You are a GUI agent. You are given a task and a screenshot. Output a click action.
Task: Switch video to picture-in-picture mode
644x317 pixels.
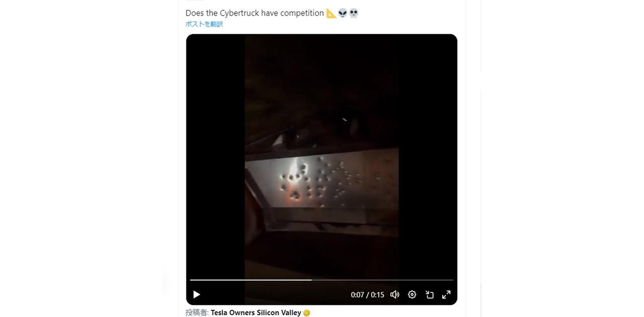coord(429,294)
